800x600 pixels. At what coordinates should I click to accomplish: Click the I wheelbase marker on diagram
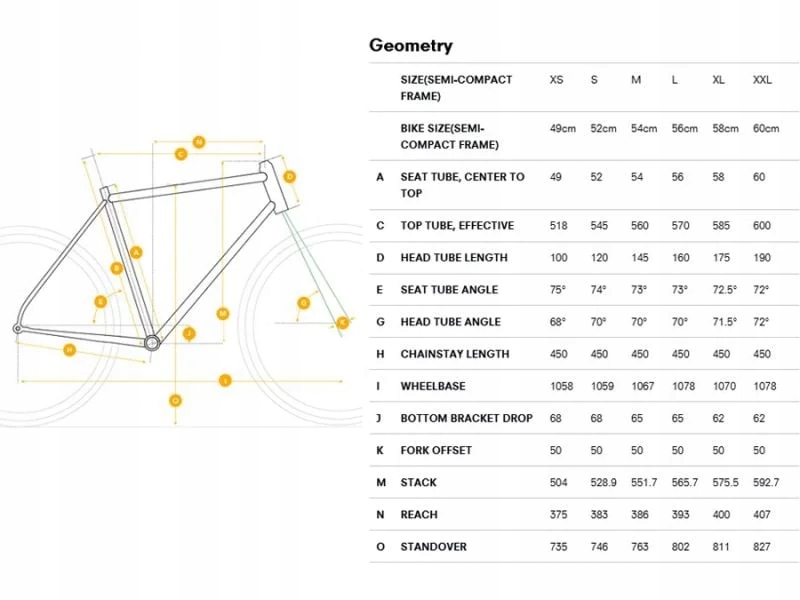point(225,380)
